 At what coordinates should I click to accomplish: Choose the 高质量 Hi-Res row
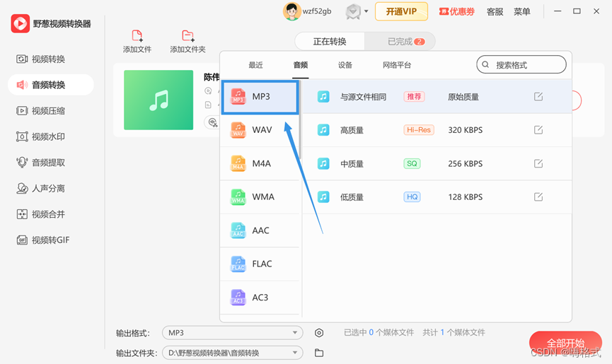pos(437,130)
